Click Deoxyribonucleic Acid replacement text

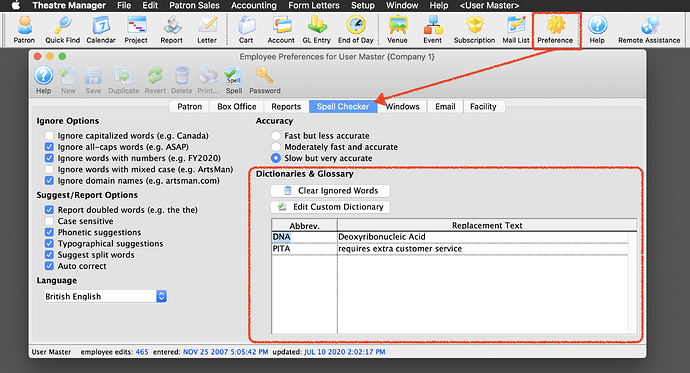(x=382, y=237)
